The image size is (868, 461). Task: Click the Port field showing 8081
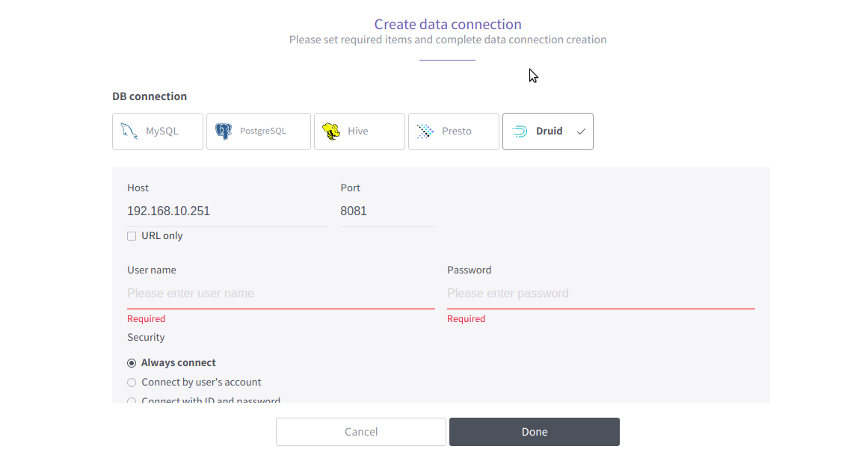click(385, 211)
